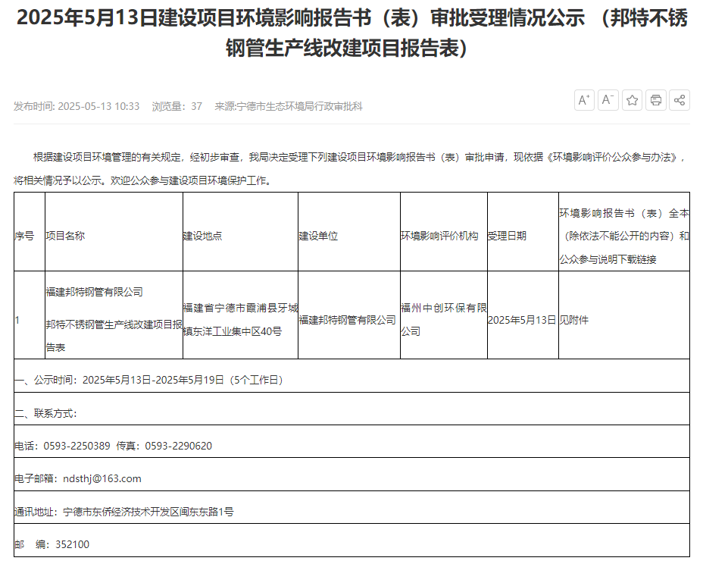Click fax number 0593-2290620
Viewport: 728px width, 564px height.
(x=178, y=446)
